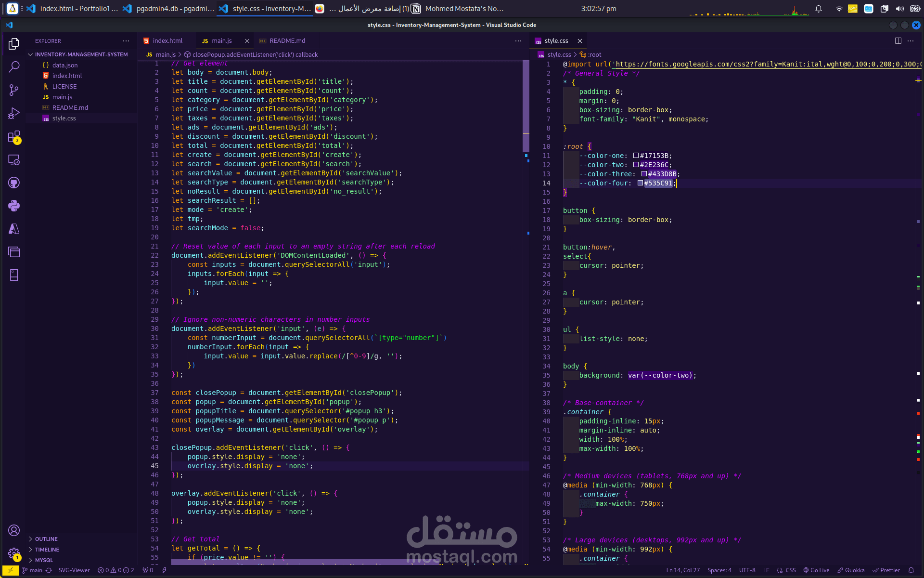Open data.json in the explorer

pyautogui.click(x=64, y=66)
